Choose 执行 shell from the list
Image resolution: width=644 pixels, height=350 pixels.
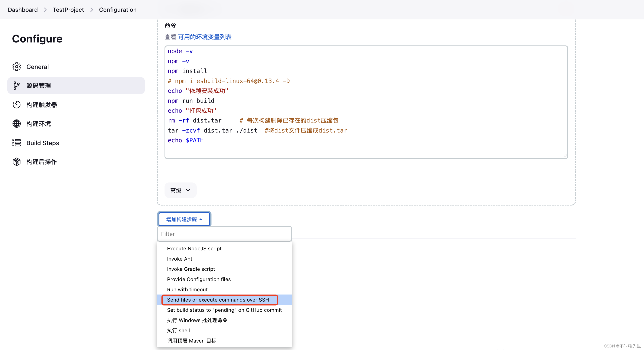[x=178, y=330]
